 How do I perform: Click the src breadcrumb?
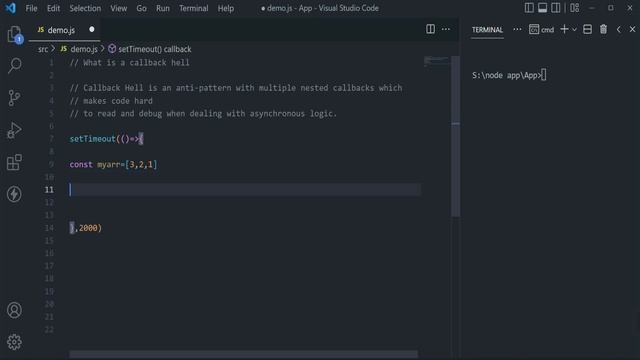(43, 49)
